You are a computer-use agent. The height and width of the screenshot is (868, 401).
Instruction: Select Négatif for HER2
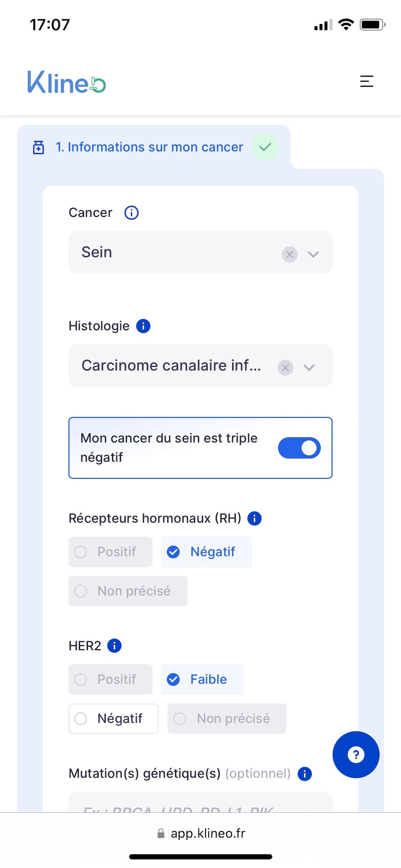point(114,718)
